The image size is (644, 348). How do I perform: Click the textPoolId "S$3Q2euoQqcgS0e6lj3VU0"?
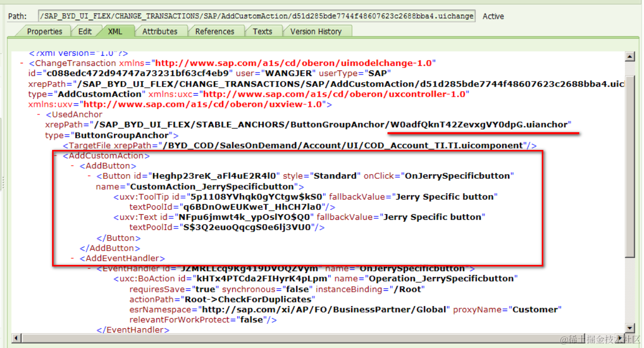point(248,227)
